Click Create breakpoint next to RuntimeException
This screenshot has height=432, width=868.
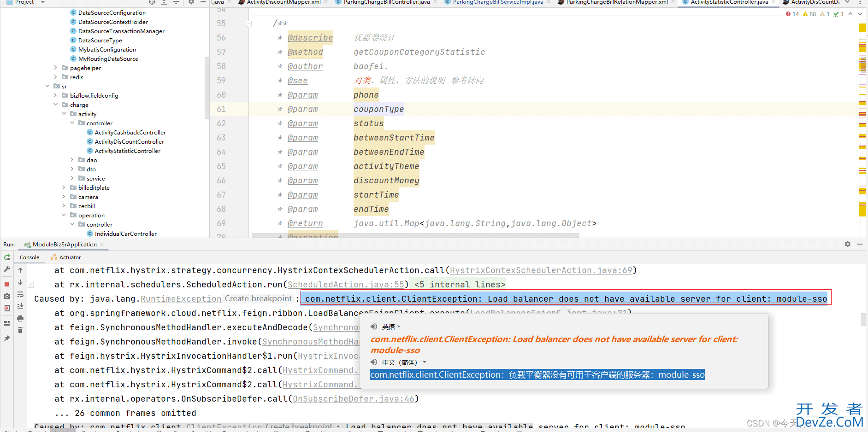[x=258, y=298]
